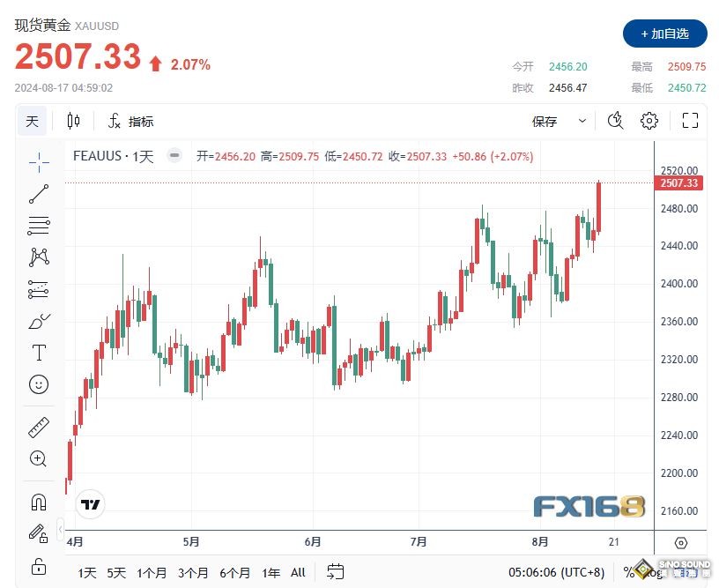Click the 最高 2509.75 value
719x588 pixels.
[x=686, y=67]
